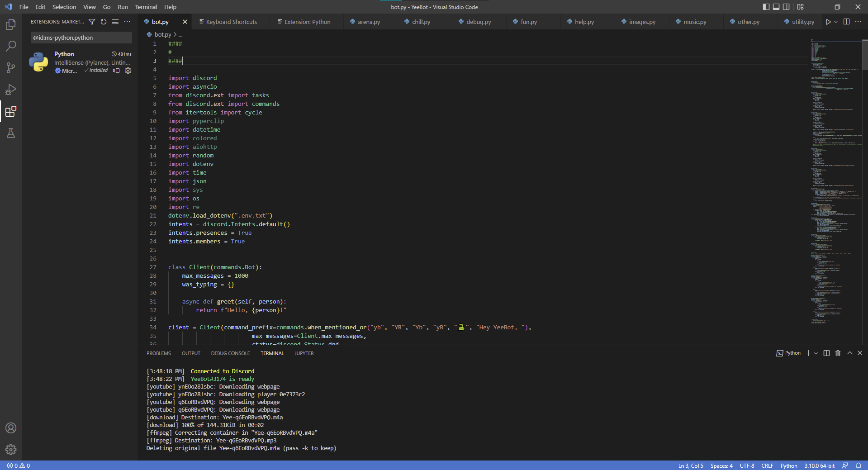868x470 pixels.
Task: Click the filter extensions funnel icon
Action: tap(92, 22)
